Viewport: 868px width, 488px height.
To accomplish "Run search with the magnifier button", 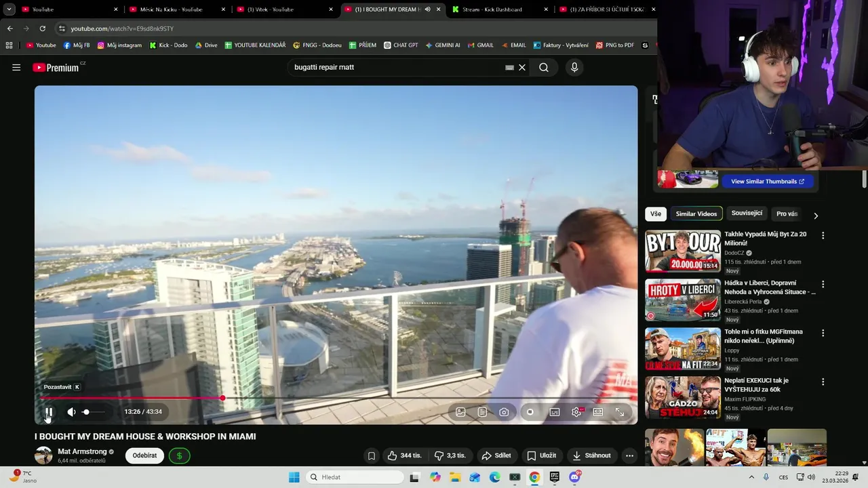I will click(544, 67).
